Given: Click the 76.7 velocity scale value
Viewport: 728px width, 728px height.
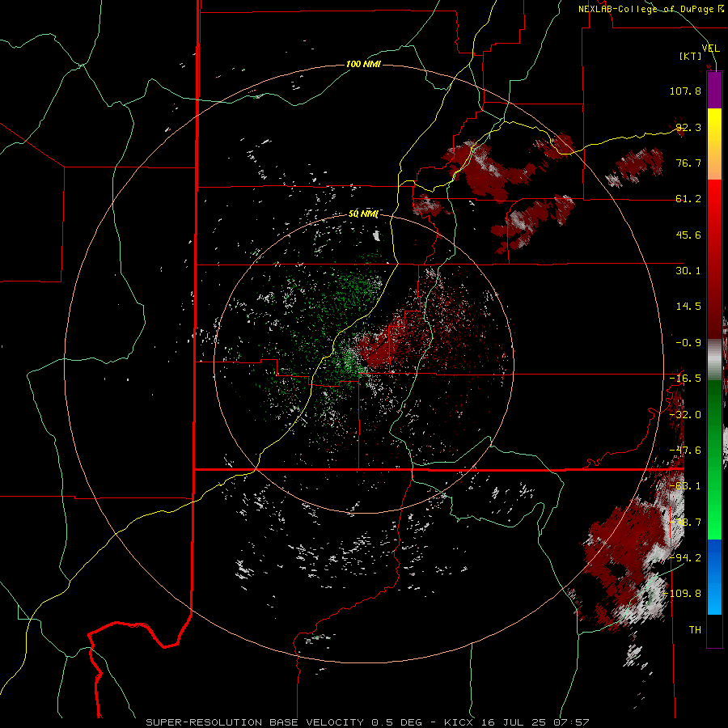Looking at the screenshot, I should pos(688,163).
